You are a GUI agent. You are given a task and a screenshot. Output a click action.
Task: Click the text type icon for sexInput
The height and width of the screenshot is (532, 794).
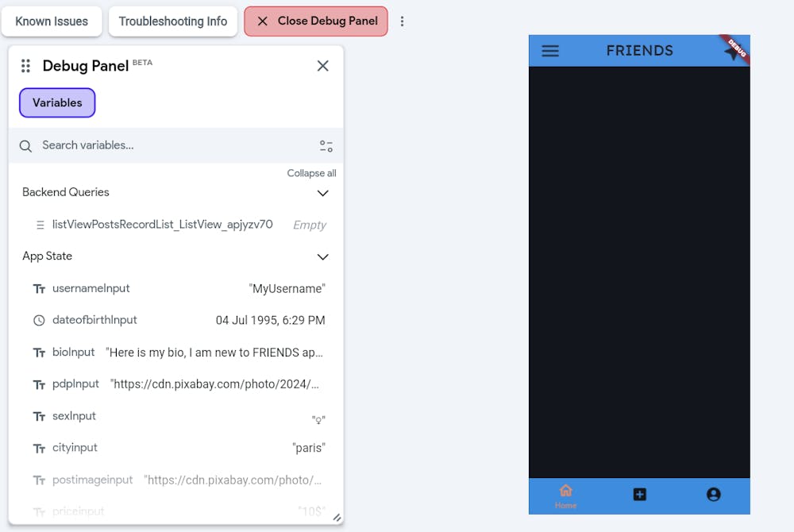coord(39,417)
